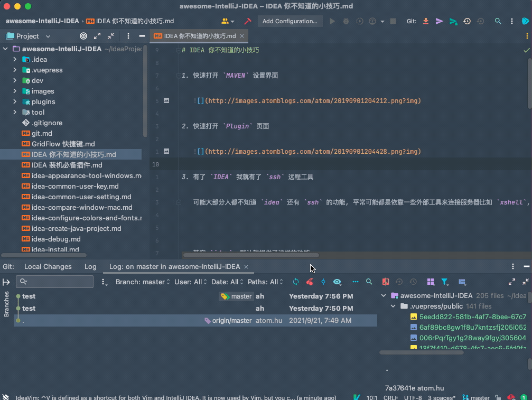The image size is (532, 400).
Task: Select test commit from Yesterday 7:56 PM
Action: tap(195, 296)
